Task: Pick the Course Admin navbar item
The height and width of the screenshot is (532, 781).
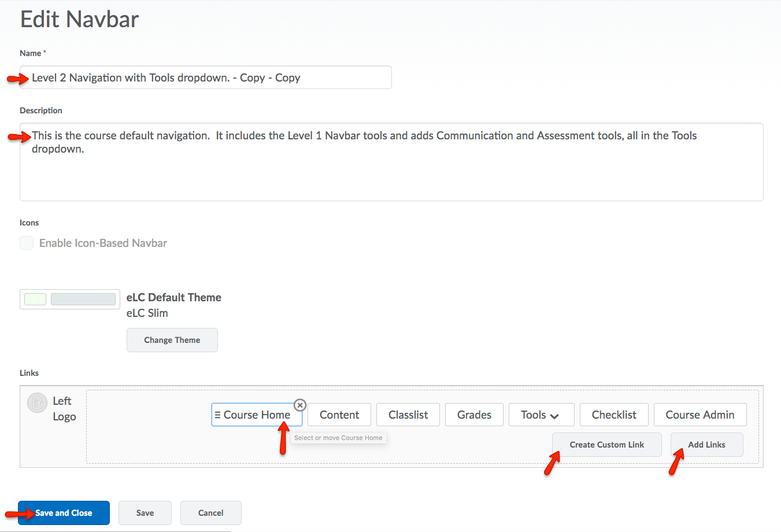Action: tap(699, 415)
